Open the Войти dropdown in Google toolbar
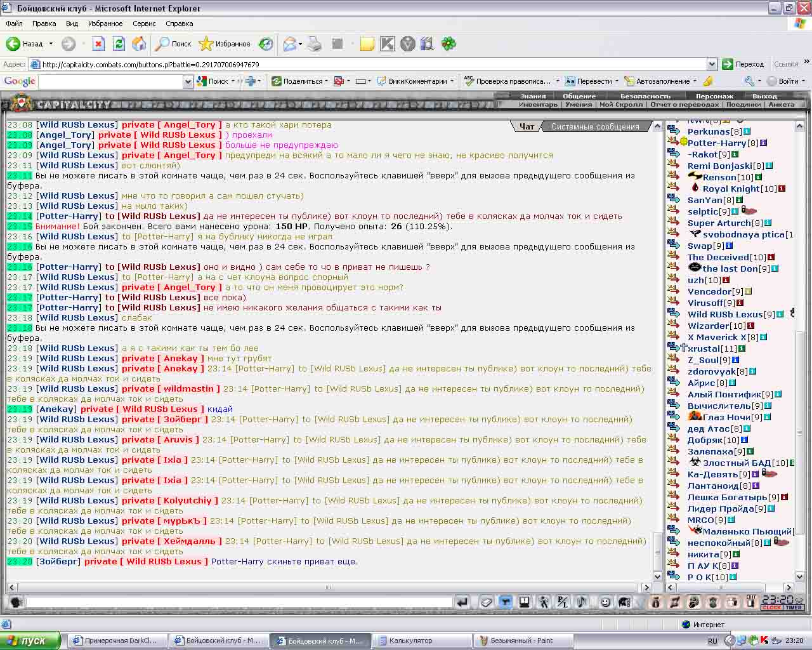This screenshot has height=650, width=812. [803, 81]
